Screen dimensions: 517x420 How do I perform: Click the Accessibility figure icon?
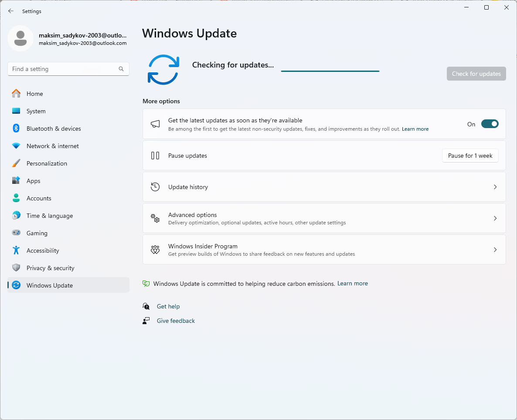coord(16,250)
